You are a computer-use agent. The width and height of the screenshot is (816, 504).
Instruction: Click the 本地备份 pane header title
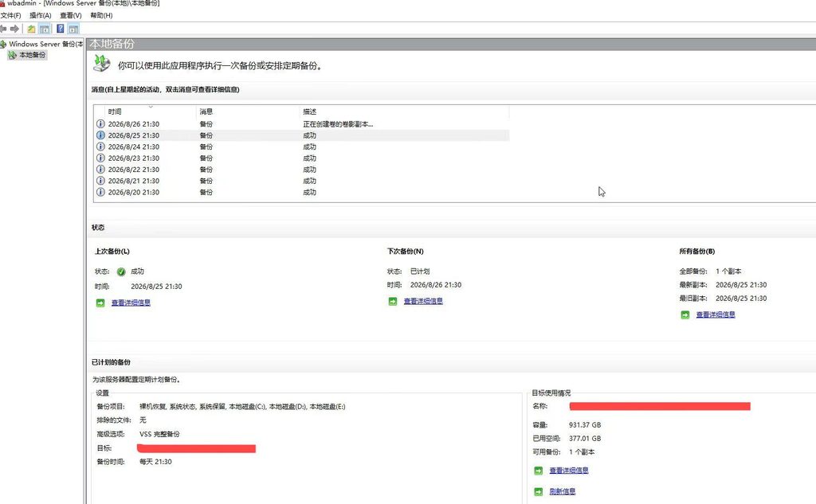[112, 45]
